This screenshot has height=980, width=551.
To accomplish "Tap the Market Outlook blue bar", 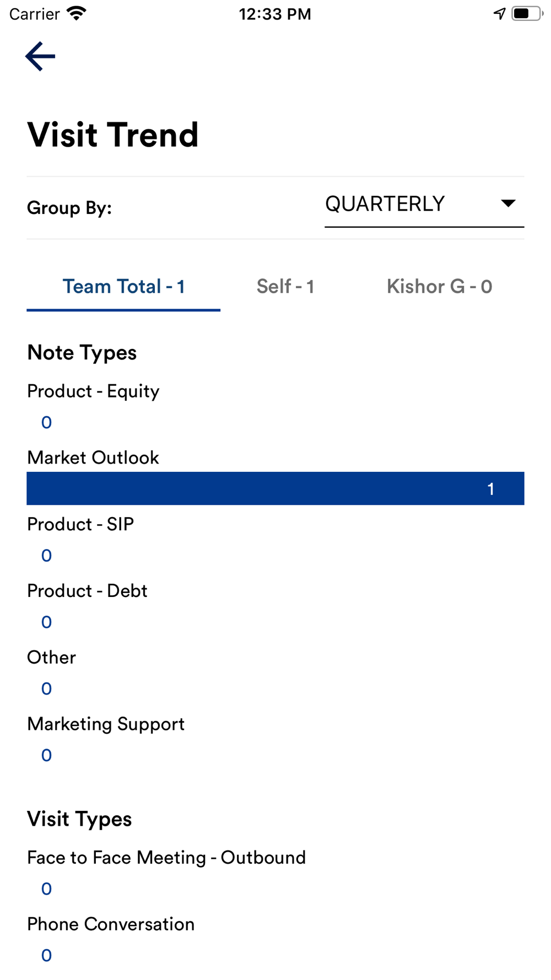I will click(275, 488).
